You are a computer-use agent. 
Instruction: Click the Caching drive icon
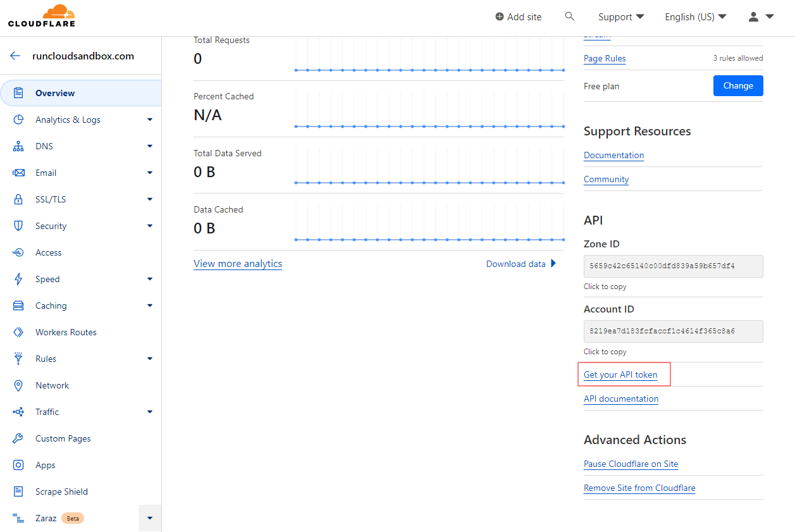click(18, 306)
